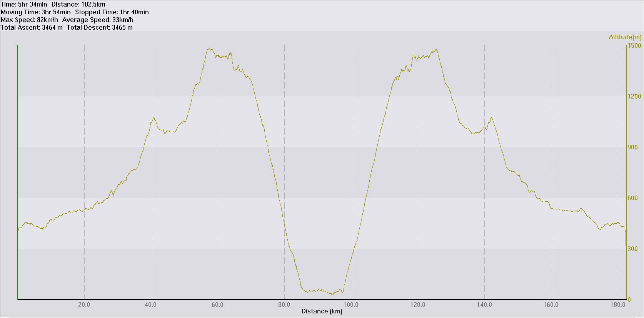This screenshot has width=644, height=318.
Task: Click the 1200 altitude tick label
Action: [x=634, y=97]
